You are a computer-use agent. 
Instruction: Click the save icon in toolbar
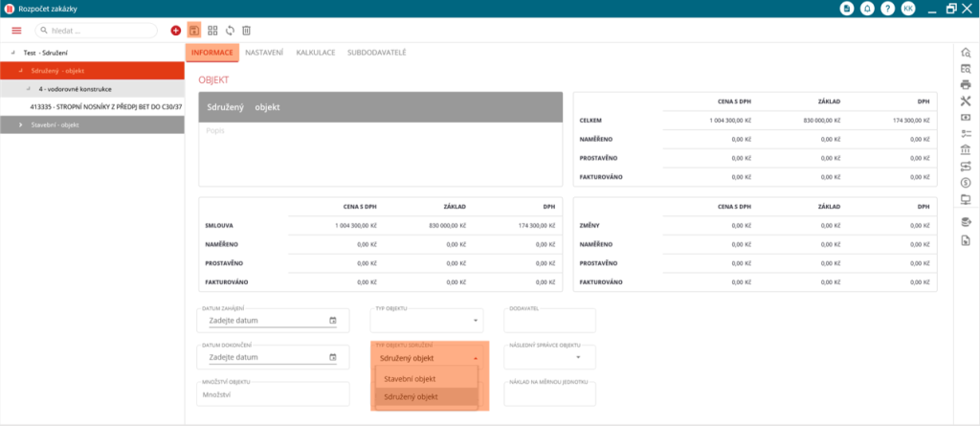coord(193,31)
